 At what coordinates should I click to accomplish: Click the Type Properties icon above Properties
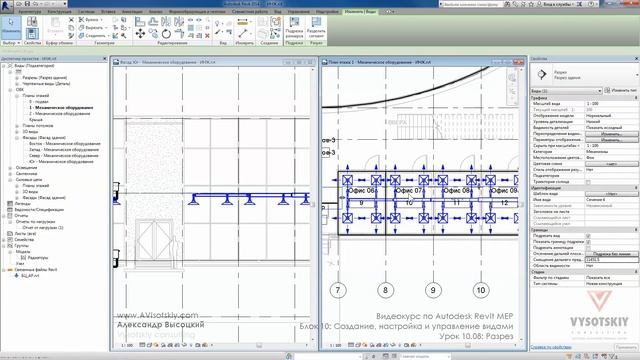point(32,21)
